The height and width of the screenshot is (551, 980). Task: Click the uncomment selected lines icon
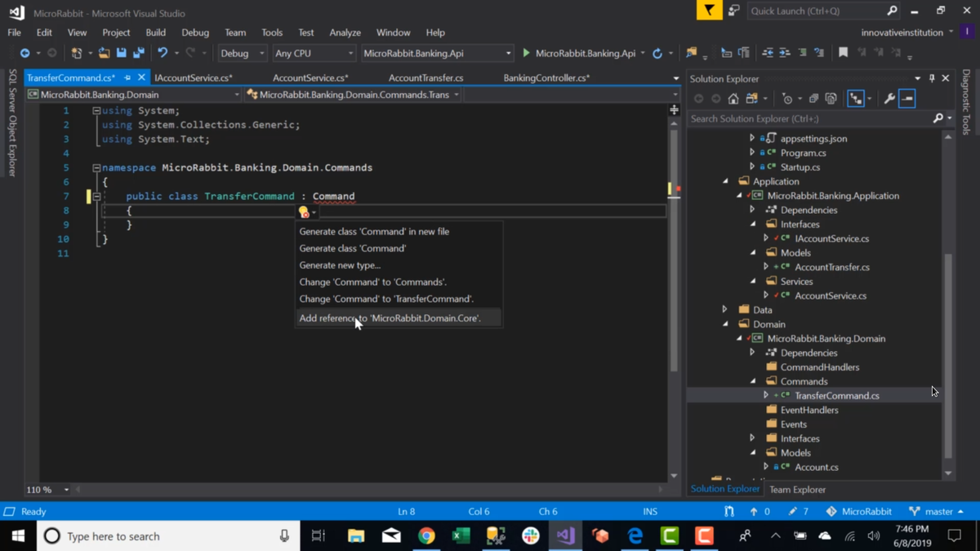click(819, 53)
